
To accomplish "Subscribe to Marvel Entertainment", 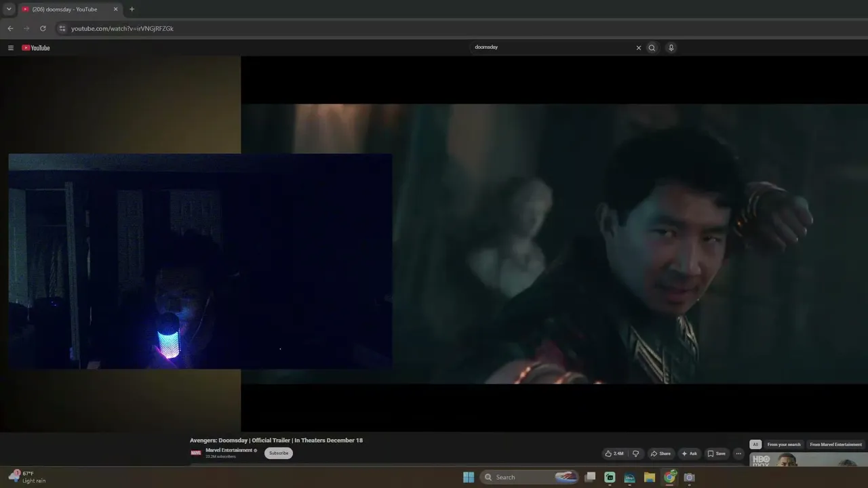I will 279,453.
